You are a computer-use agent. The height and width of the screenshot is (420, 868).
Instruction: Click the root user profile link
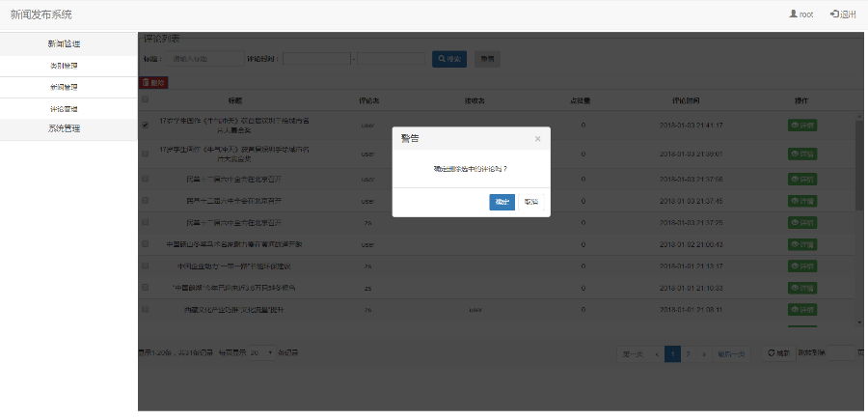[801, 14]
